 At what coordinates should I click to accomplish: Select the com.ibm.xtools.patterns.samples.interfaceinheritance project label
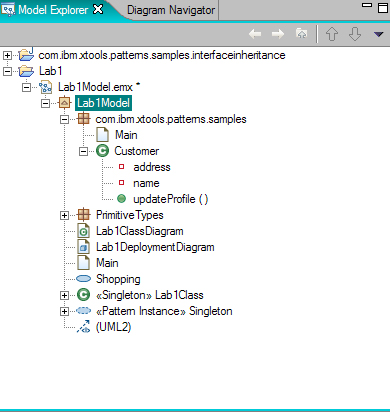[x=162, y=55]
